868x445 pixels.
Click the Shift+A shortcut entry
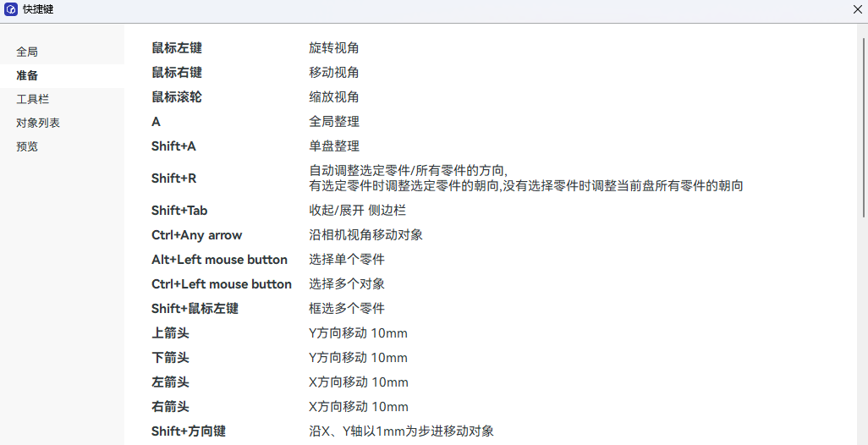click(x=173, y=146)
